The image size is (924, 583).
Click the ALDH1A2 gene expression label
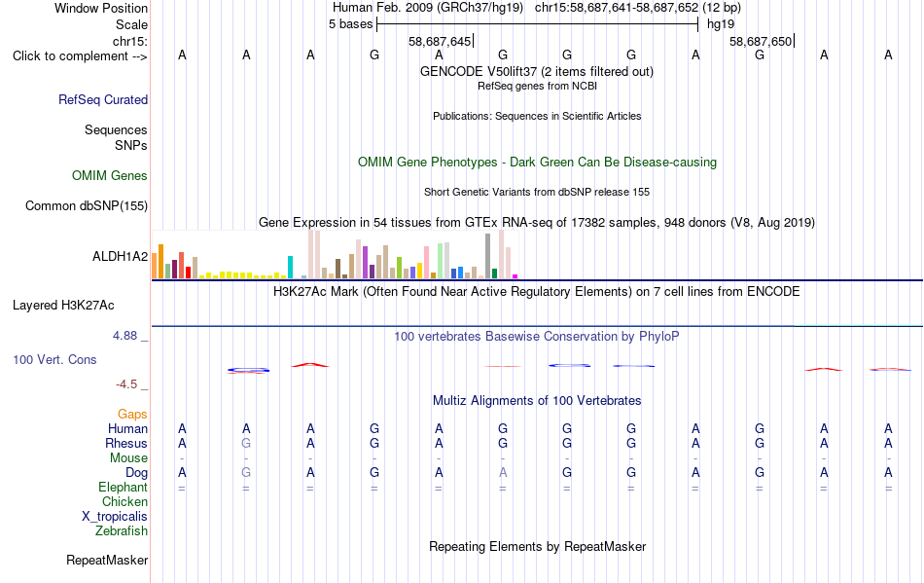[120, 256]
